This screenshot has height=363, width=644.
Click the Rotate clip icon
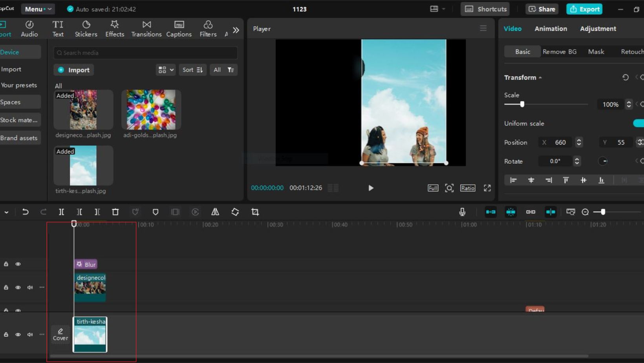tap(235, 212)
